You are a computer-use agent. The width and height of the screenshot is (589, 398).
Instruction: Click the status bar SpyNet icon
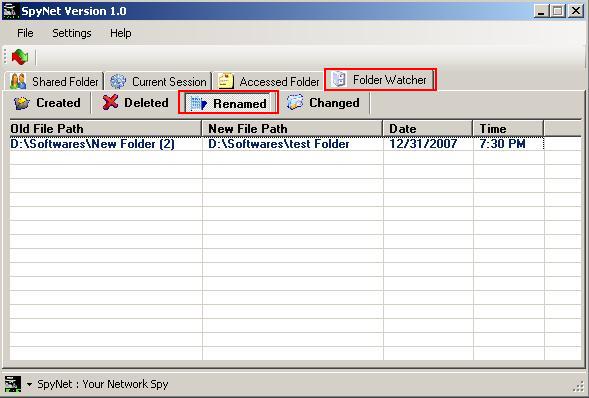(13, 384)
